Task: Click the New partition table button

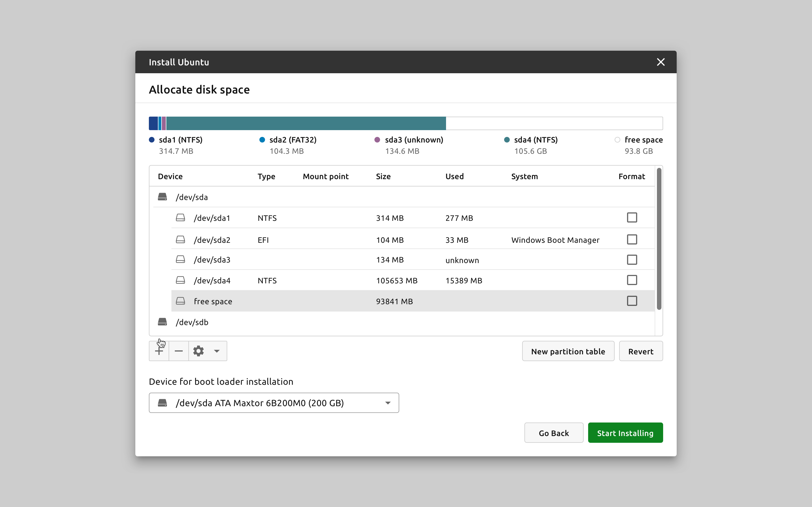Action: coord(568,351)
